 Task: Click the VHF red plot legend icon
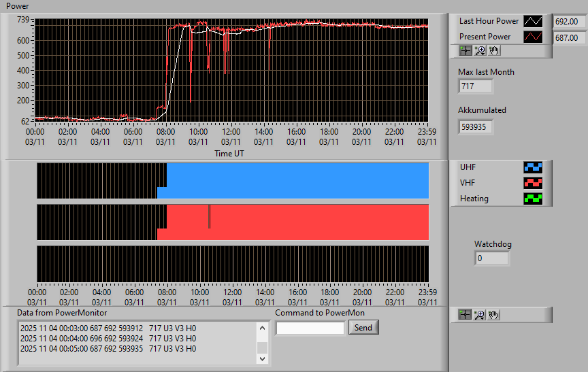533,183
